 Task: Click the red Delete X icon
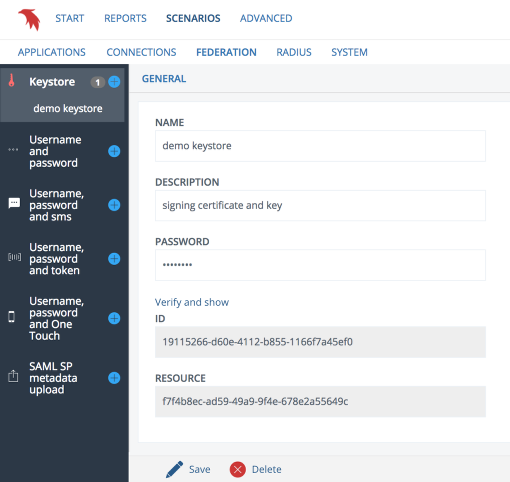coord(238,469)
